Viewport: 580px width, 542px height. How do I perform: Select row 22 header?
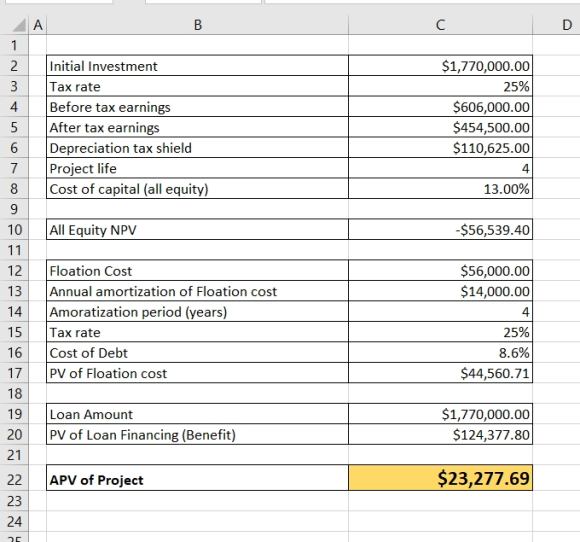tap(14, 479)
